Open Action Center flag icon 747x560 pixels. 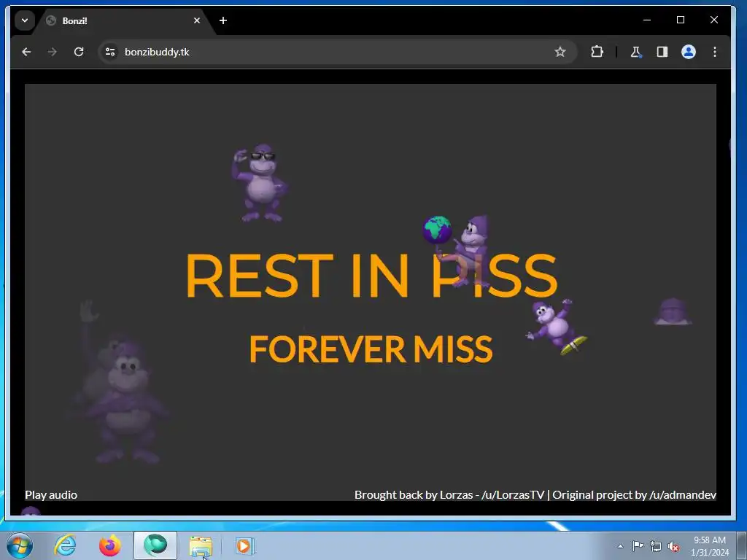point(638,545)
